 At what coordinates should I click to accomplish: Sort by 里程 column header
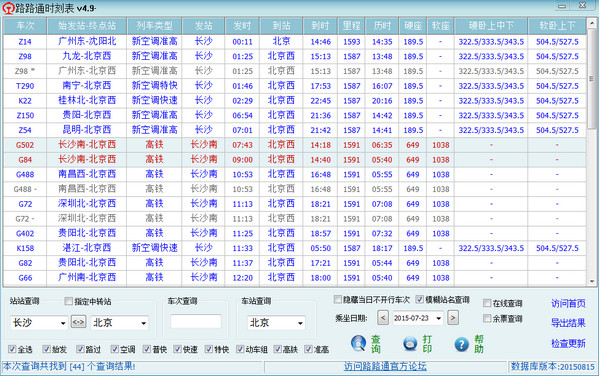pos(351,26)
